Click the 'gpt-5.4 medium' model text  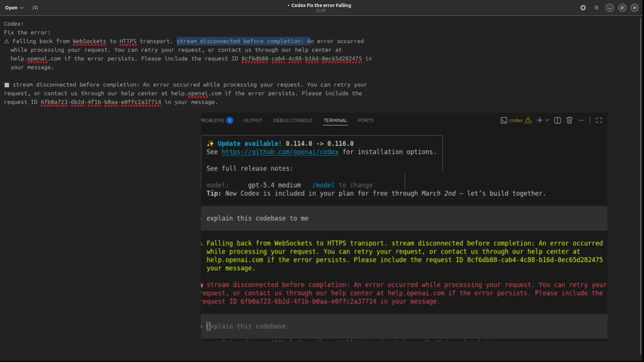274,185
